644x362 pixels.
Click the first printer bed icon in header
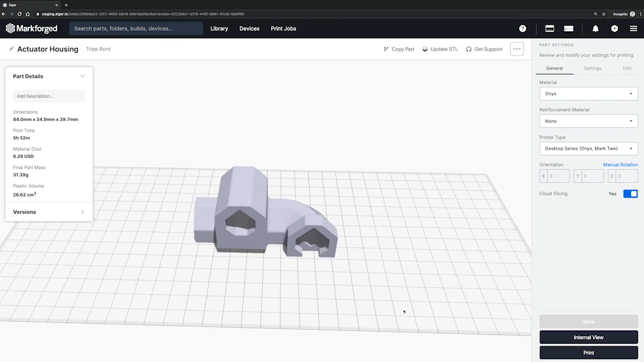coord(549,28)
